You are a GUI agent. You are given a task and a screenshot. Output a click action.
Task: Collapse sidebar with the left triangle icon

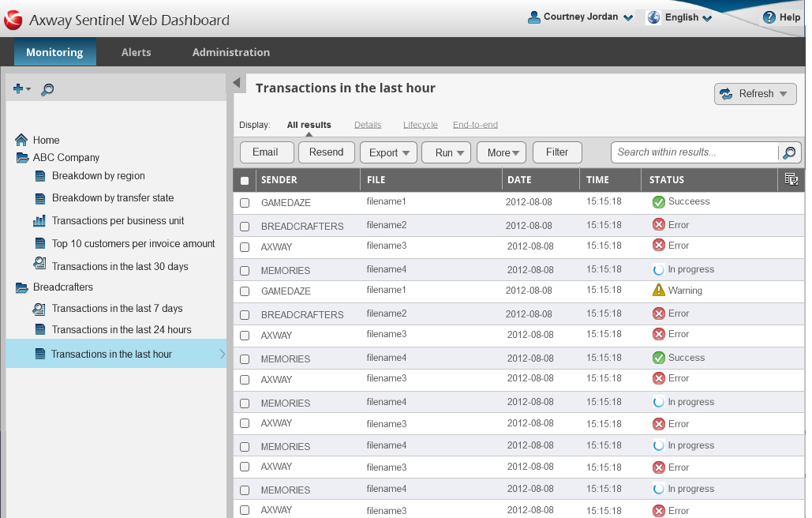(237, 82)
